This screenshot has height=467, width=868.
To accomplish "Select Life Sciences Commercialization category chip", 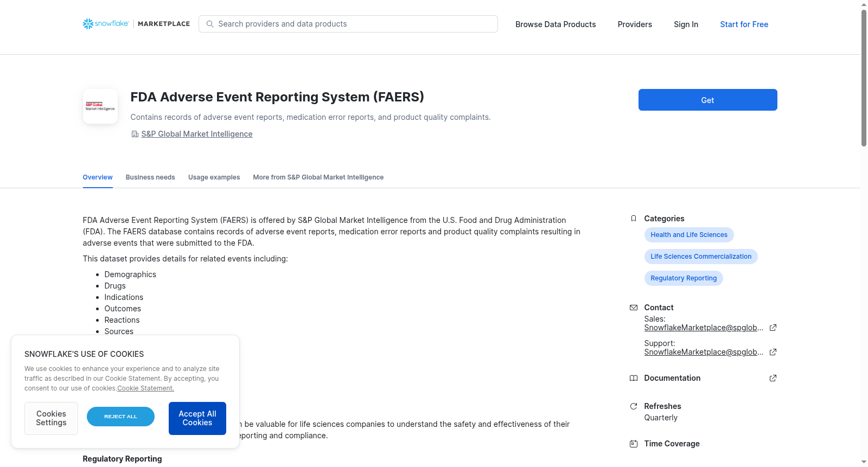I will coord(701,257).
